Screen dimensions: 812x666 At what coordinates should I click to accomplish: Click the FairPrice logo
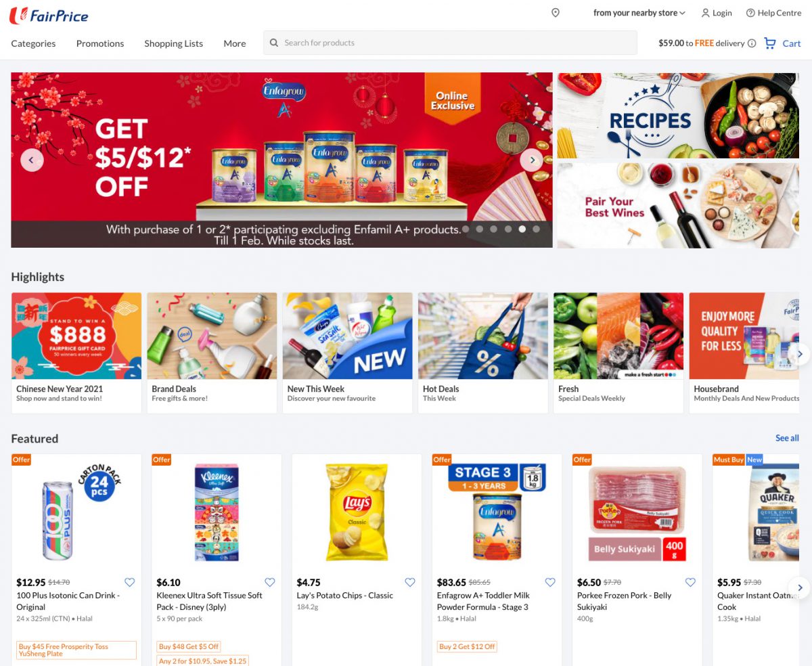pyautogui.click(x=49, y=15)
